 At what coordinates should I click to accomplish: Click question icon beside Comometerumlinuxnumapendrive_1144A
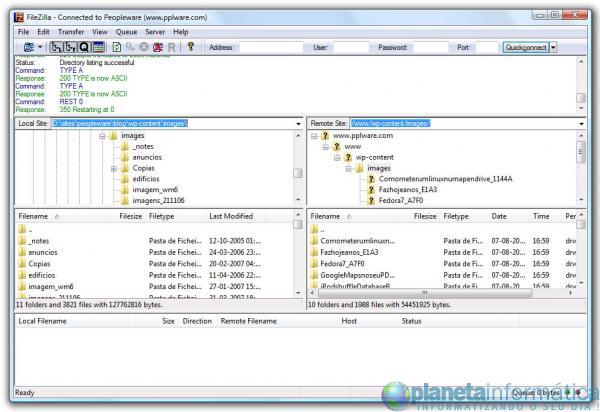point(371,179)
